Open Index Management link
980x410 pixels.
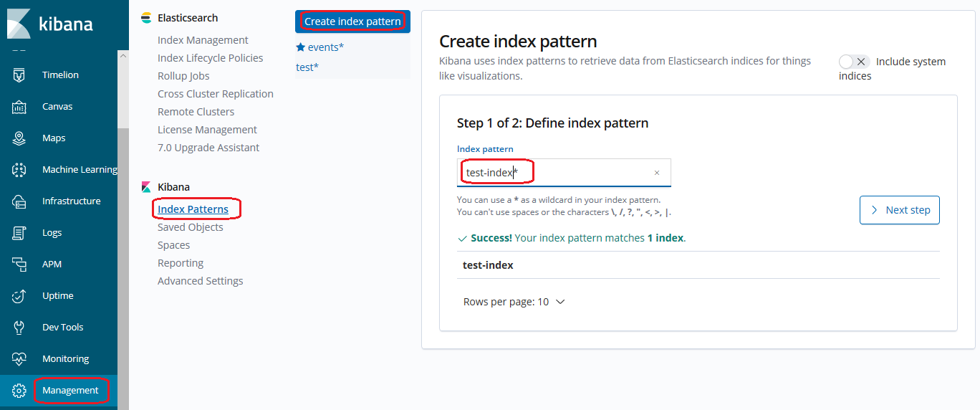203,40
